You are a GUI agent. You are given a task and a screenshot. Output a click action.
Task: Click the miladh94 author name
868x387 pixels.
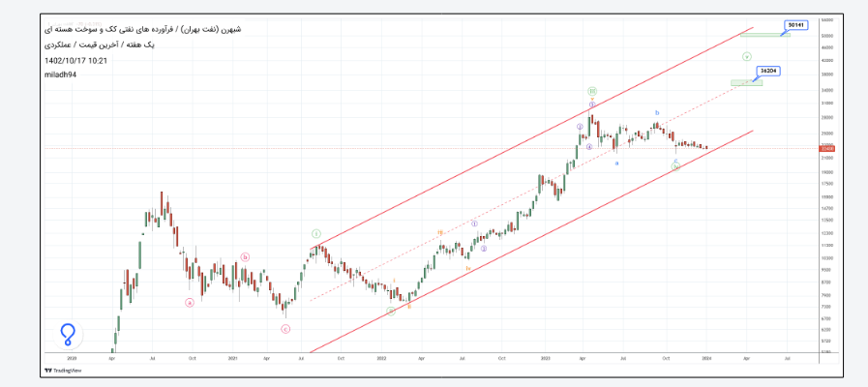click(60, 74)
